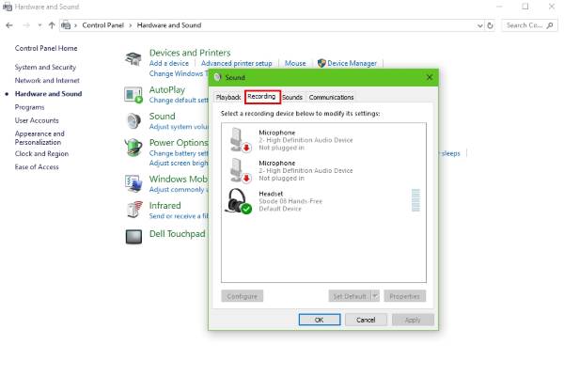Open the Devices and Printers heading
564x392 pixels.
click(190, 53)
